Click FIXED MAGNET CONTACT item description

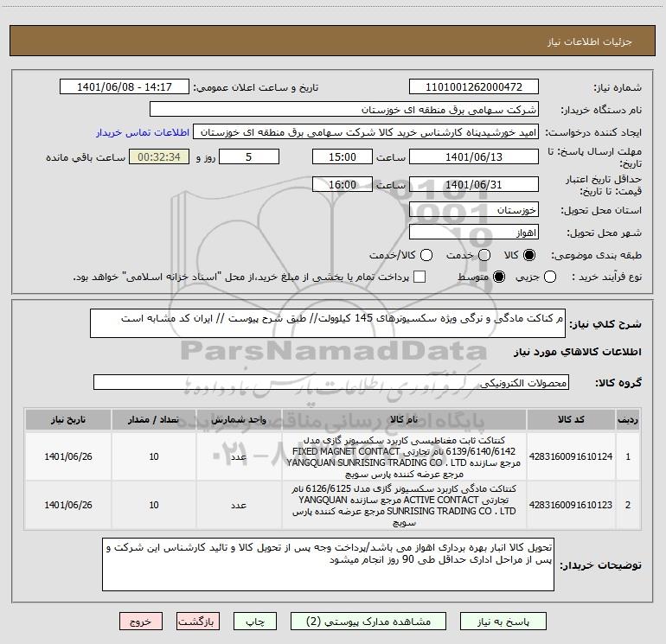coord(404,456)
